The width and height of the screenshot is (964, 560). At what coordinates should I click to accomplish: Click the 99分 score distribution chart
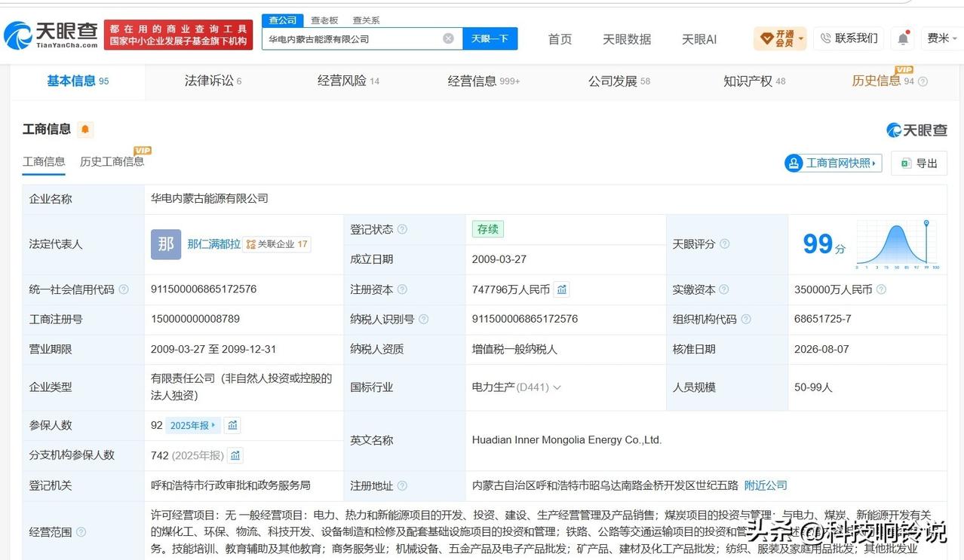(898, 245)
